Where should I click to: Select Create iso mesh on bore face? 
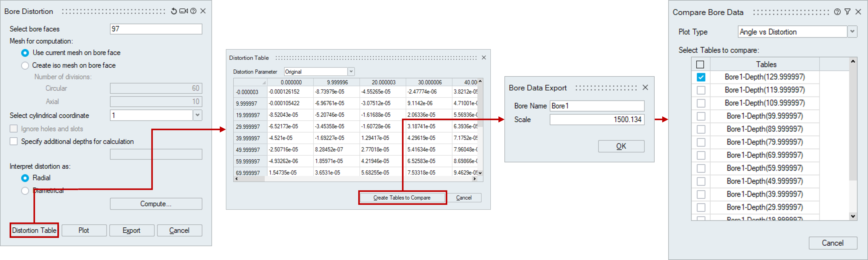[x=25, y=65]
